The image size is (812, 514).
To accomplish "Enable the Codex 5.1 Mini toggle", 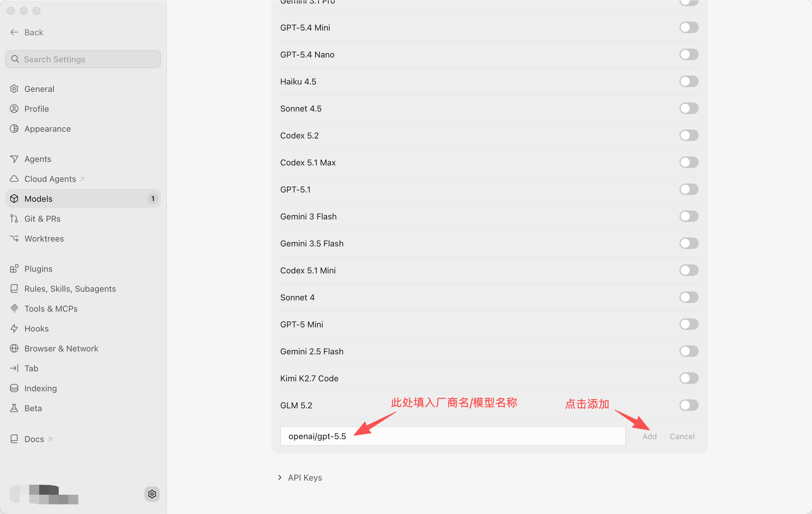I will (x=688, y=270).
